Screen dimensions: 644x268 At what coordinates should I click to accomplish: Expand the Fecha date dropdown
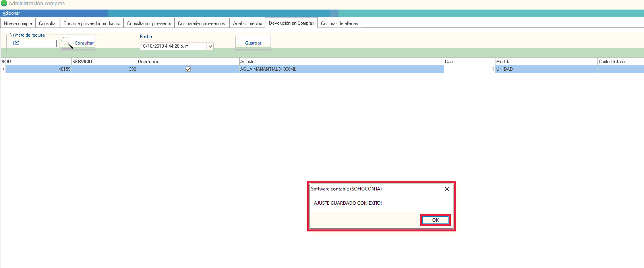point(210,47)
